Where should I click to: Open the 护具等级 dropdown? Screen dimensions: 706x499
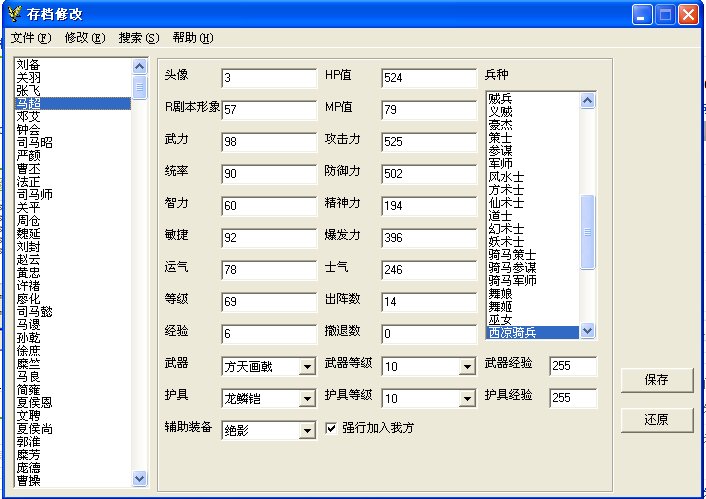(x=467, y=399)
